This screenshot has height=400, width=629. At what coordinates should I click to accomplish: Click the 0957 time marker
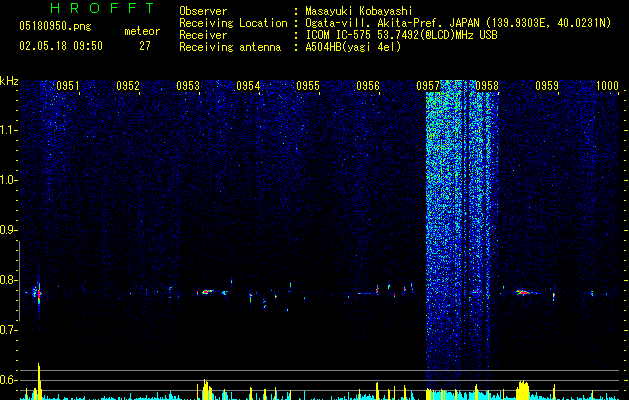click(x=428, y=86)
